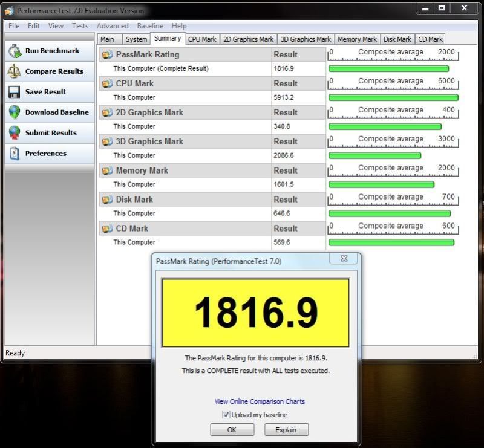This screenshot has height=448, width=484.
Task: Select the 5913.2 CPU Mark result value
Action: [283, 97]
